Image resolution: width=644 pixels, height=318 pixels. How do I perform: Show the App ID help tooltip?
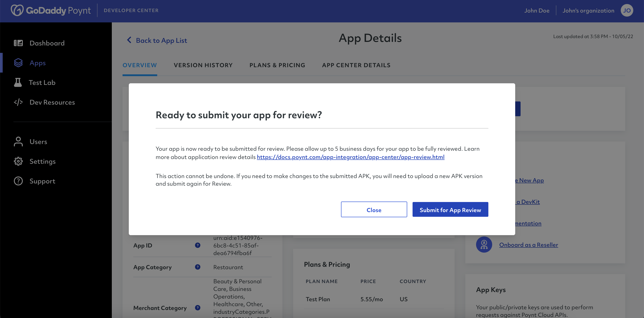[197, 245]
